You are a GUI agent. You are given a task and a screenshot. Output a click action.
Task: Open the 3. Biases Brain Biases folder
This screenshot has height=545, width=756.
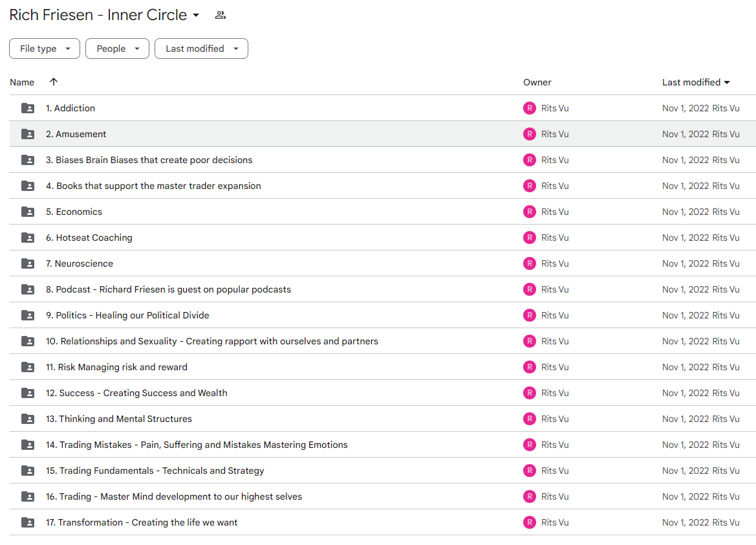[x=149, y=160]
